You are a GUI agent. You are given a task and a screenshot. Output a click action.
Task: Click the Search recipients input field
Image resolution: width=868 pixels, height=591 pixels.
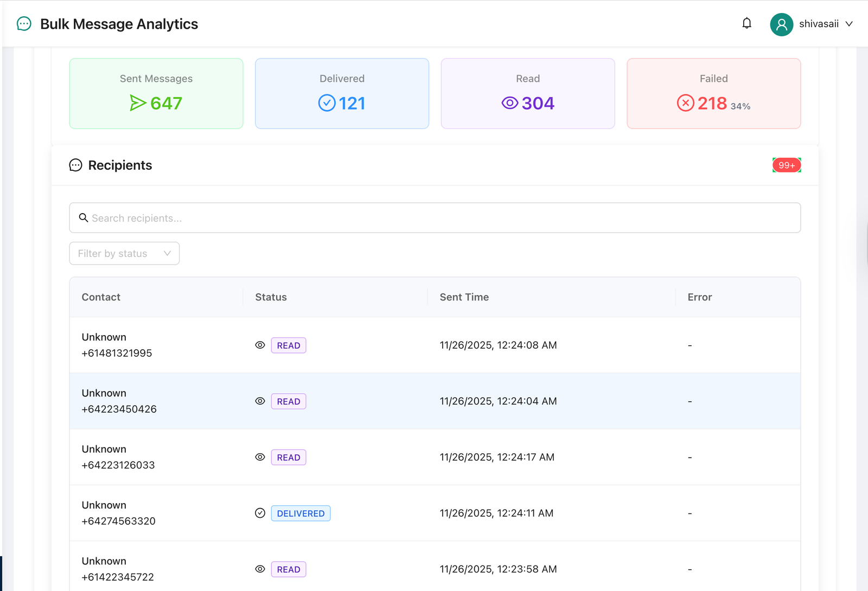click(x=435, y=218)
